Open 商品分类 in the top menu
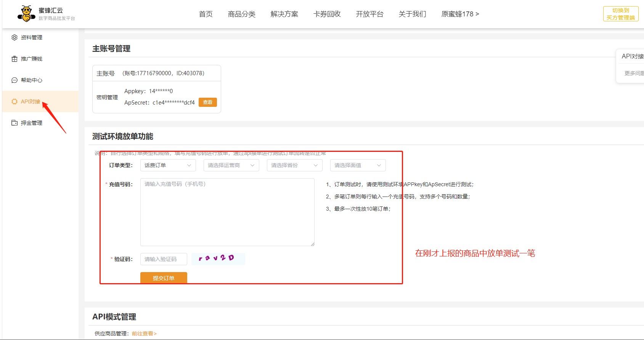 tap(242, 14)
